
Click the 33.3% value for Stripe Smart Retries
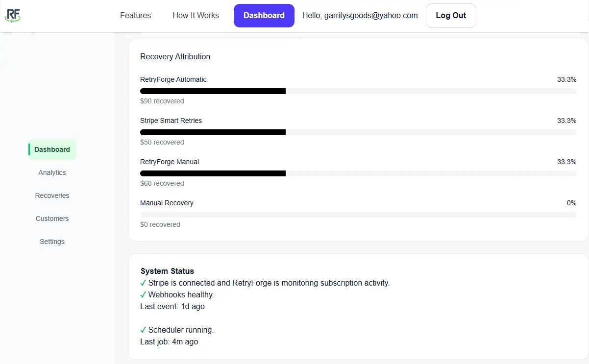pos(566,121)
